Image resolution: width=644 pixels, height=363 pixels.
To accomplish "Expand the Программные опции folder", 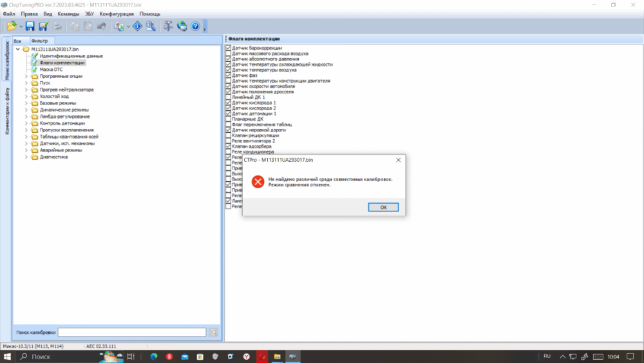I will [26, 76].
